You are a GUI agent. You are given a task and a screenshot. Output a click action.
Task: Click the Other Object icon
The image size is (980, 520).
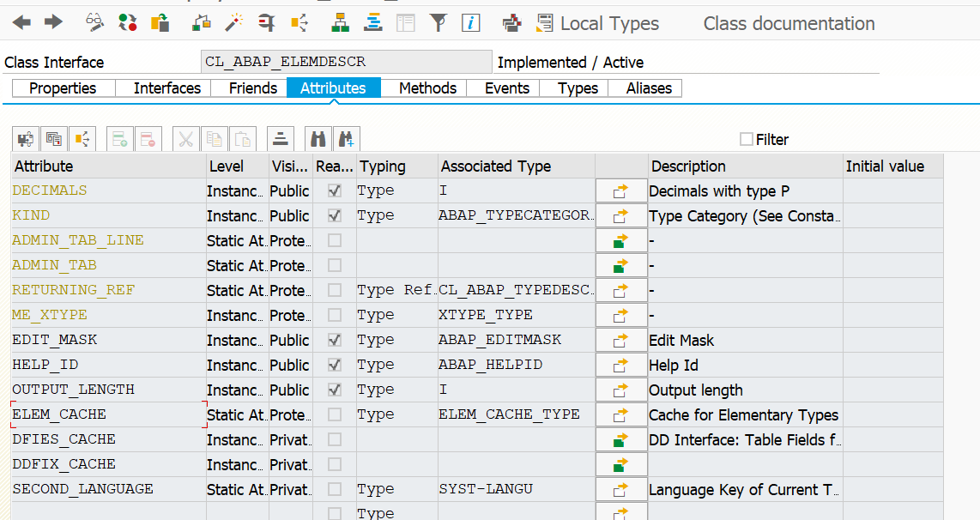[x=160, y=23]
